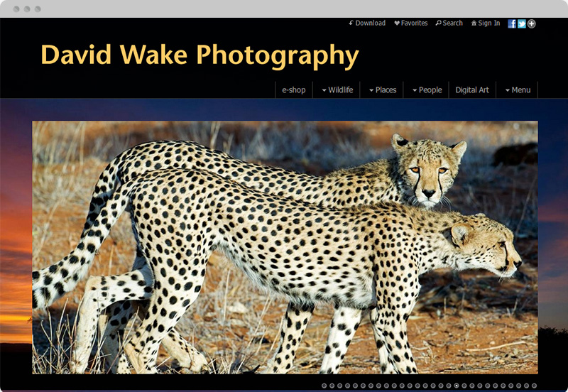The width and height of the screenshot is (568, 392).
Task: Expand the Menu dropdown
Action: [518, 90]
